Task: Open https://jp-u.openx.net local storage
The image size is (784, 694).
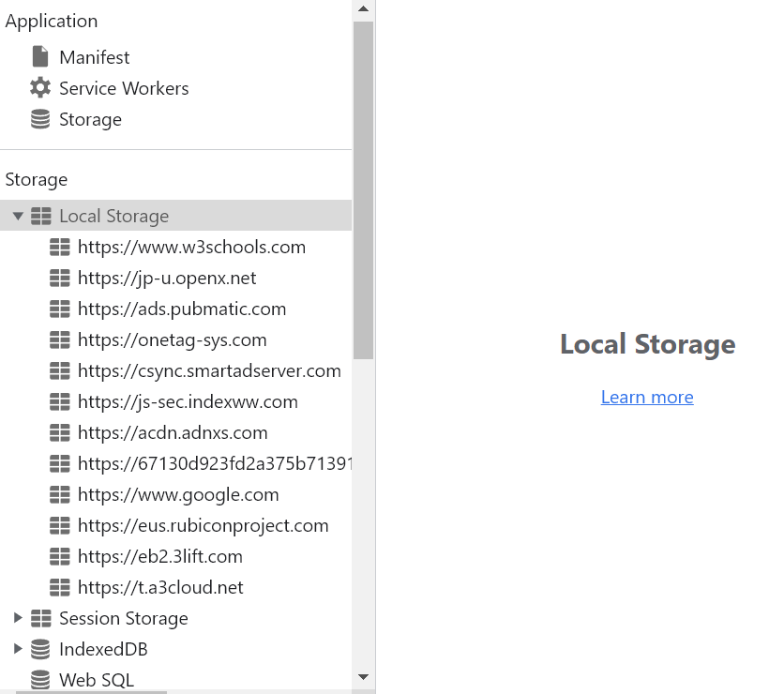Action: click(167, 279)
